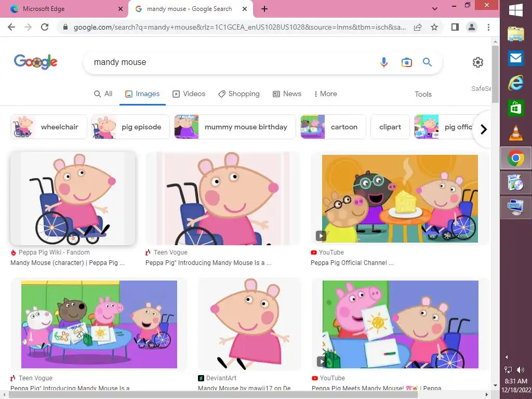This screenshot has width=532, height=399.
Task: Open Mail app from taskbar
Action: pyautogui.click(x=516, y=58)
